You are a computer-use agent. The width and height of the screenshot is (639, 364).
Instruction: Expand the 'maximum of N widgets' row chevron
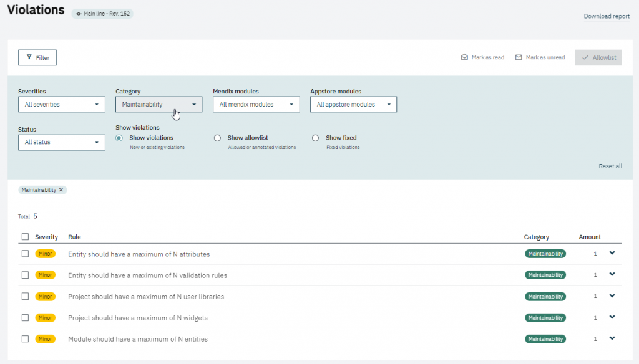[612, 317]
